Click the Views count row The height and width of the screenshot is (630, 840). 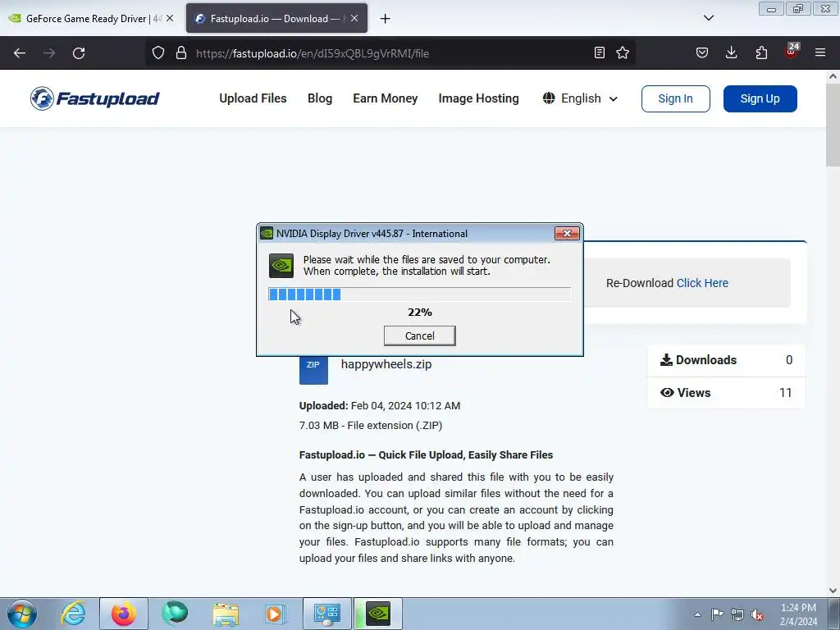[726, 393]
